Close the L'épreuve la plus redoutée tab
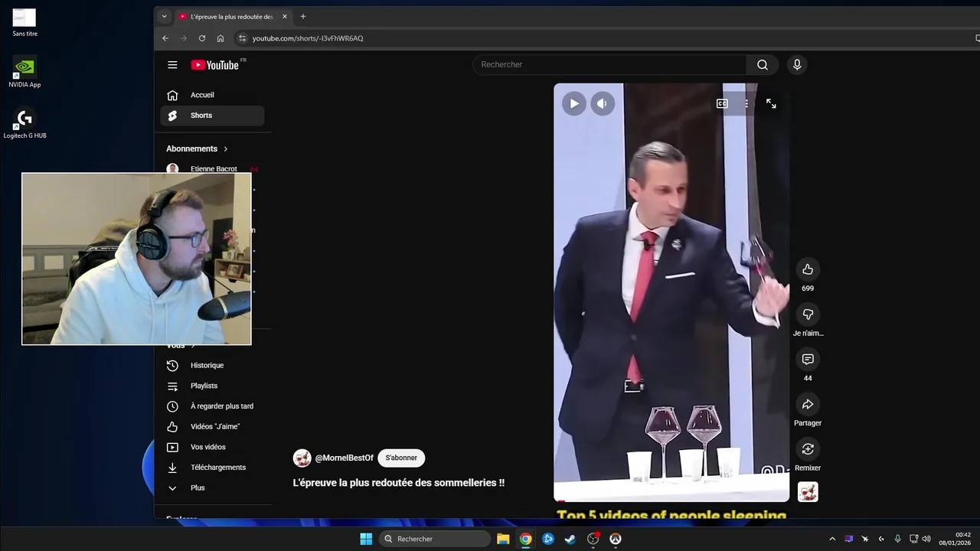980x551 pixels. click(285, 16)
